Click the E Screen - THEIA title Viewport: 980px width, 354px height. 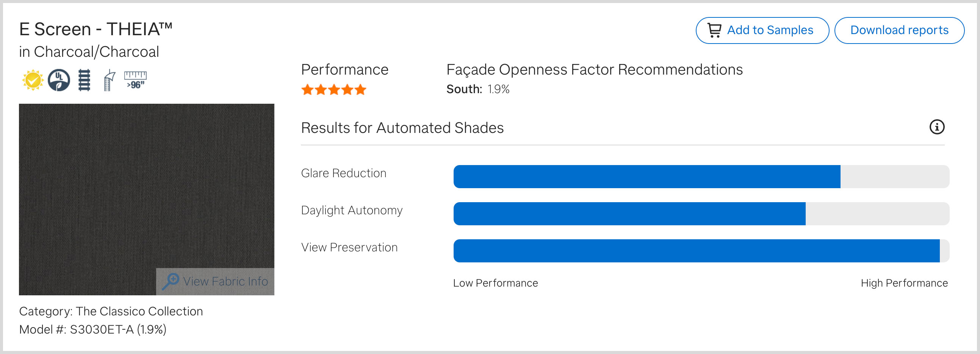point(96,29)
